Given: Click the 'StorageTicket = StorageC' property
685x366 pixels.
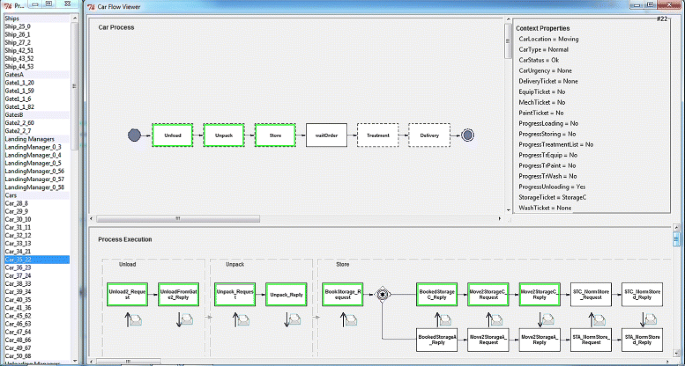Looking at the screenshot, I should point(553,197).
